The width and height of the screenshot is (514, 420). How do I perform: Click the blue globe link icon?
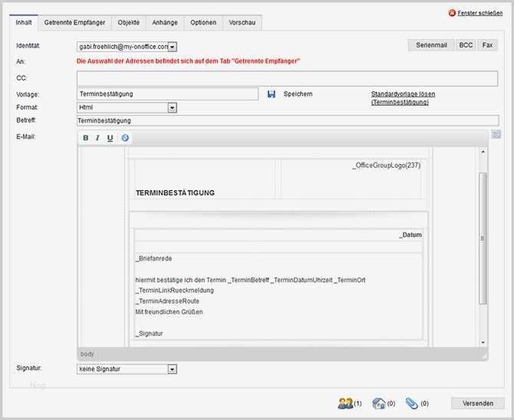[x=125, y=138]
